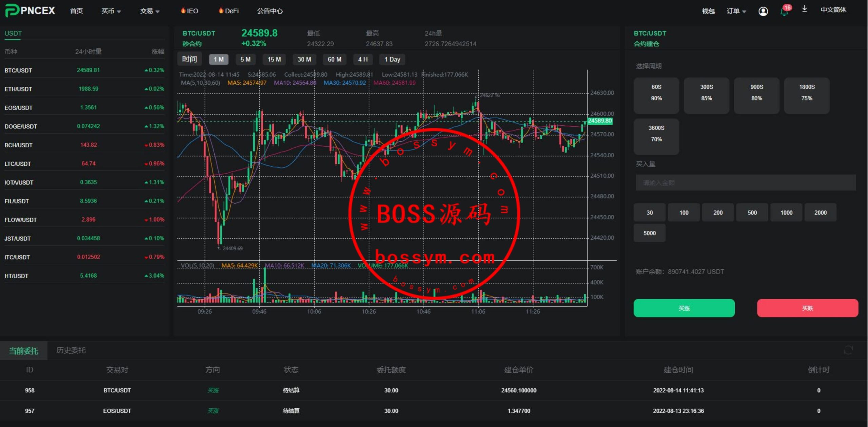Switch to 当前委托 tab
The width and height of the screenshot is (868, 427).
tap(23, 350)
